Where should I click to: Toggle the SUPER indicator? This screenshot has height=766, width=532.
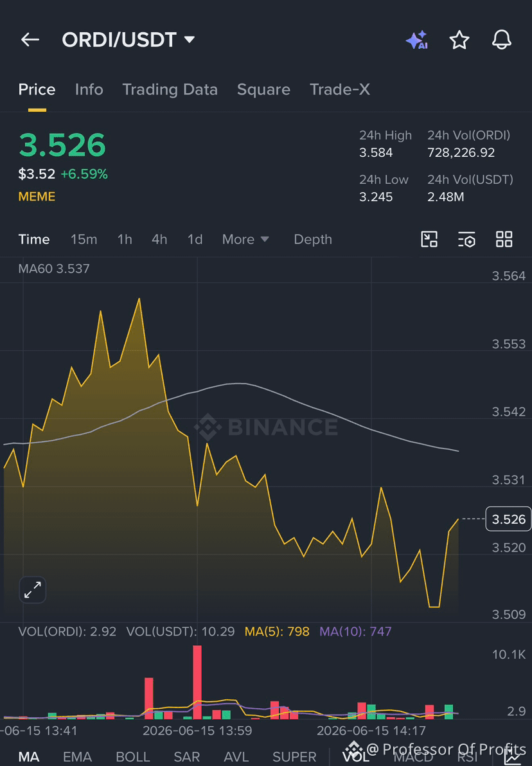click(294, 757)
